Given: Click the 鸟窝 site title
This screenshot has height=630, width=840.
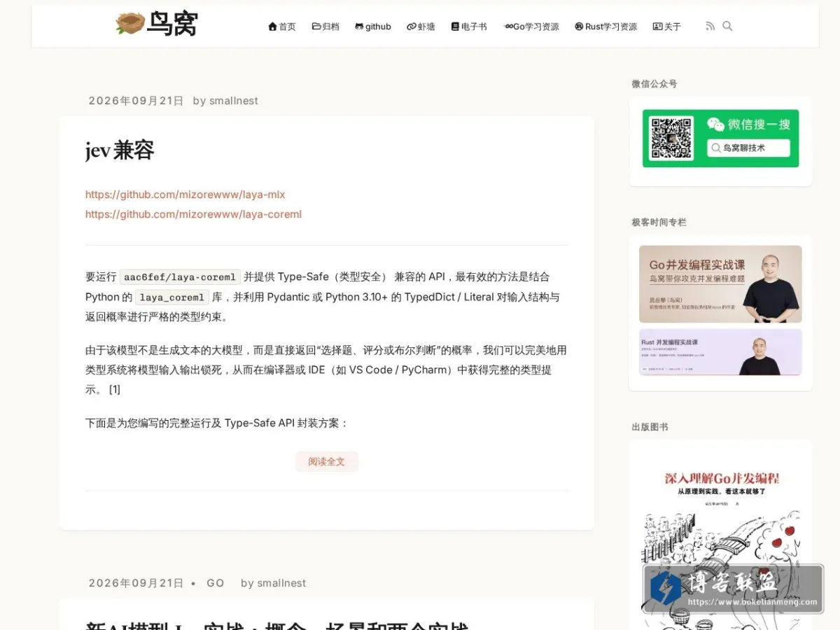Looking at the screenshot, I should [172, 24].
